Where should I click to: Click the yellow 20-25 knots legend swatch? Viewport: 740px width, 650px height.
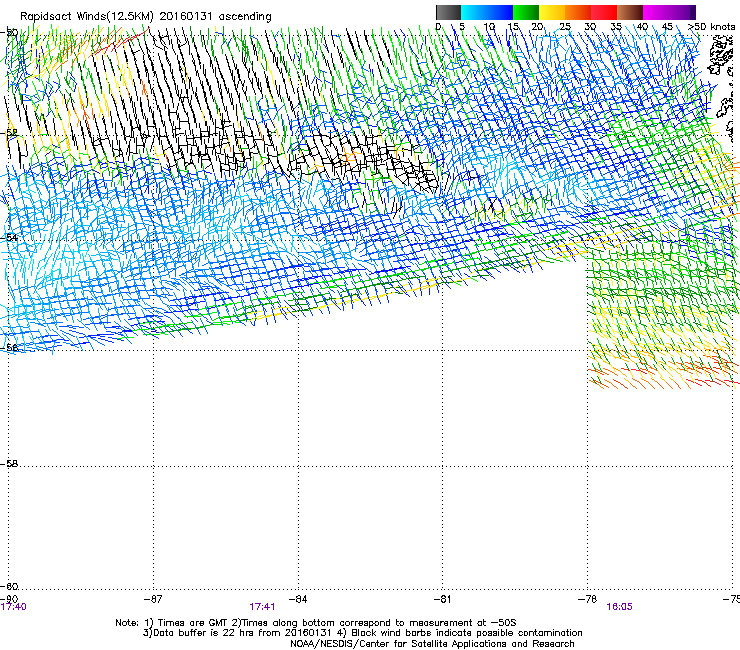point(552,12)
